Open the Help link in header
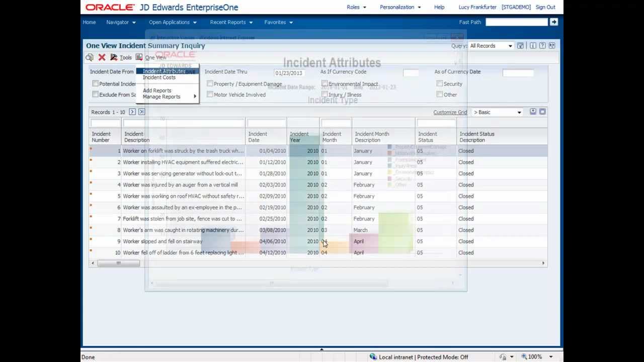The height and width of the screenshot is (362, 644). click(439, 7)
